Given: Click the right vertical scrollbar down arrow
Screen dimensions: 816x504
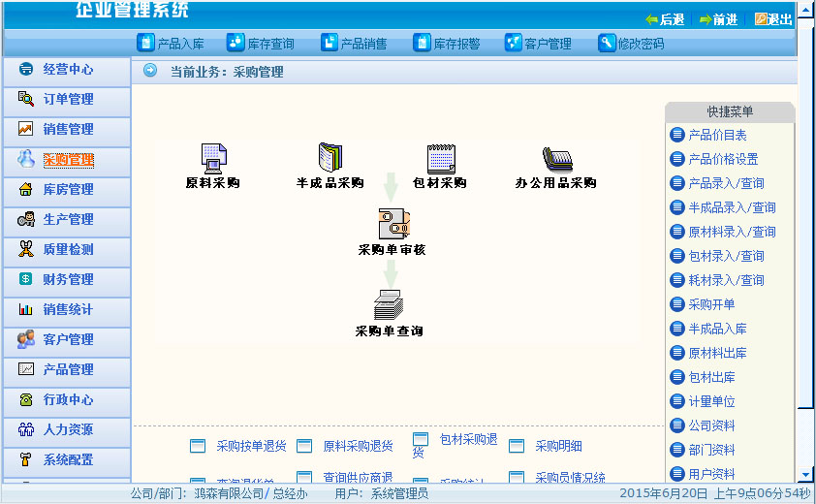Looking at the screenshot, I should [805, 475].
